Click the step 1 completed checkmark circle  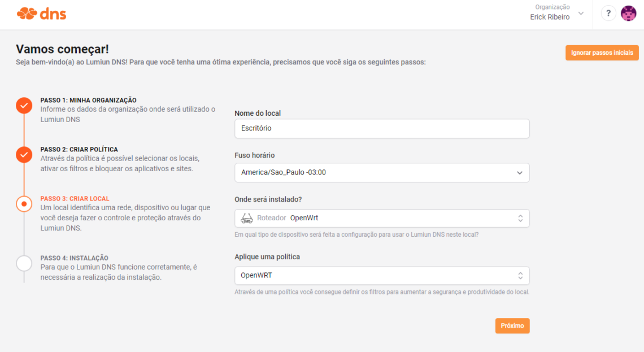click(x=24, y=106)
